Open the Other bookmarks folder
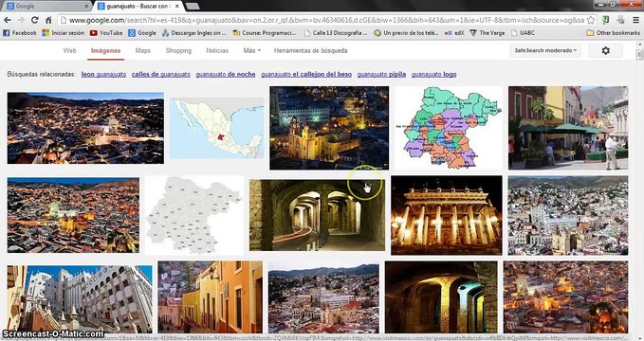Image resolution: width=644 pixels, height=341 pixels. (x=613, y=33)
